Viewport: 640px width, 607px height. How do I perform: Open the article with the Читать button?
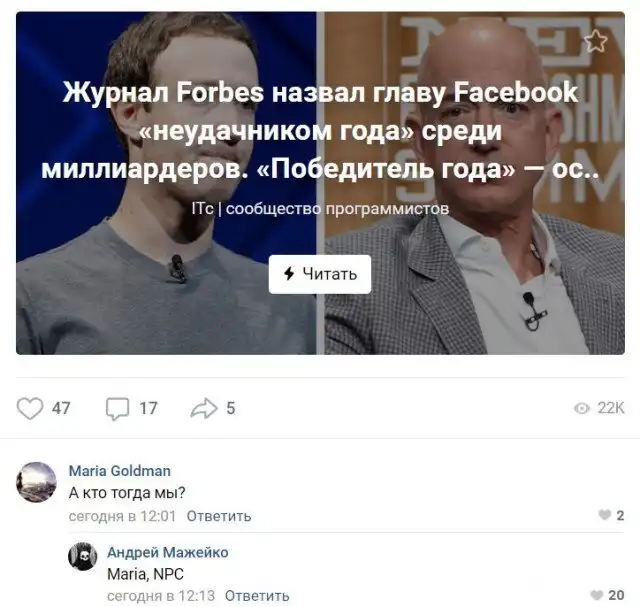click(320, 274)
